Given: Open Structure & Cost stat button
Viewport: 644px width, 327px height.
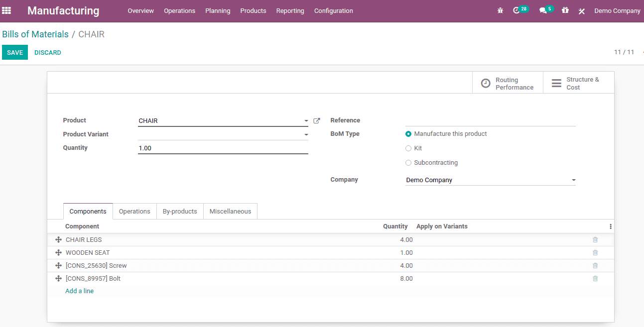Looking at the screenshot, I should tap(578, 83).
